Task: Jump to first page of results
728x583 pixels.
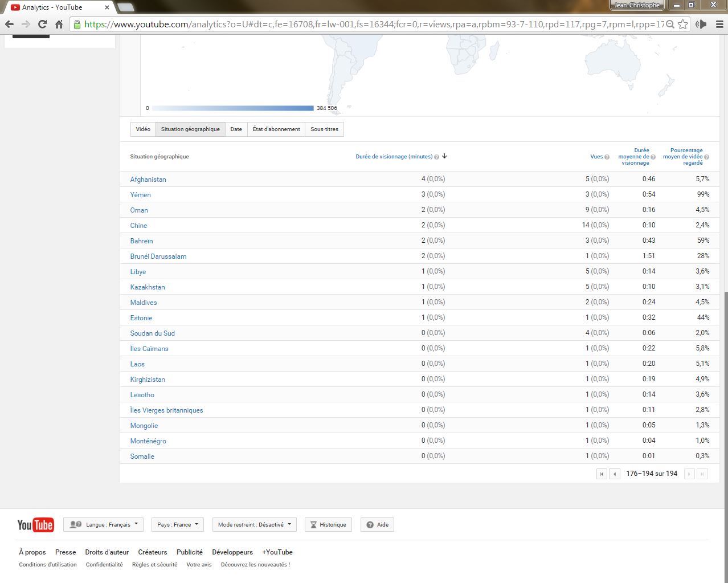Action: (x=602, y=474)
